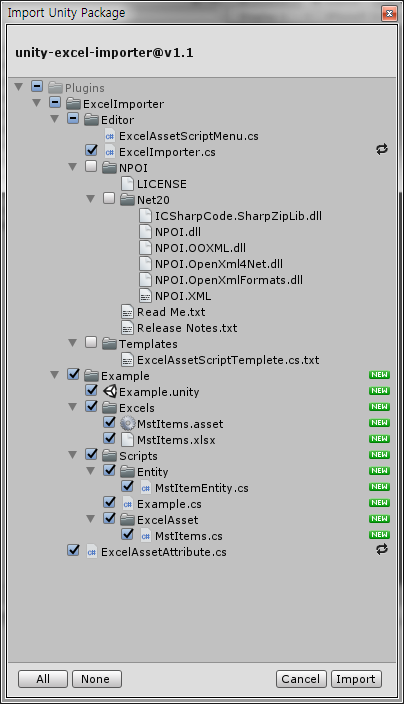The width and height of the screenshot is (404, 704).
Task: Click the changed icon for ExcelAssetAttribute.cs
Action: point(382,549)
